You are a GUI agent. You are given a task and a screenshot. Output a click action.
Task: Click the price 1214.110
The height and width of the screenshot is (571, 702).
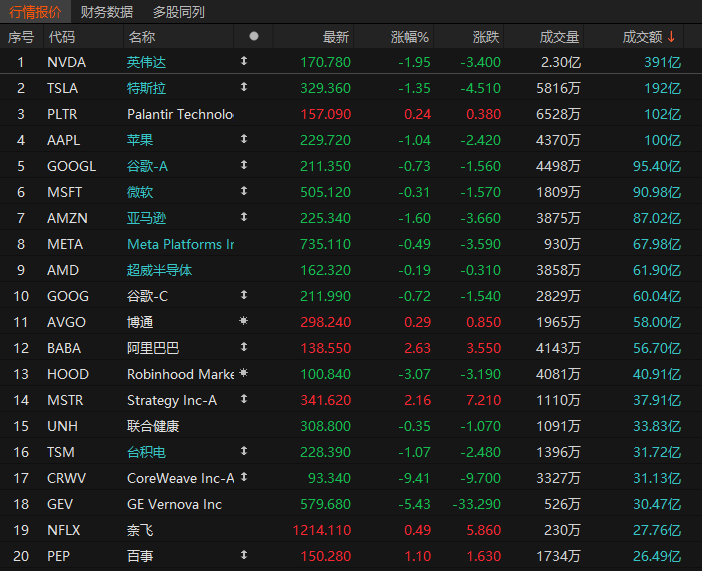coord(322,530)
